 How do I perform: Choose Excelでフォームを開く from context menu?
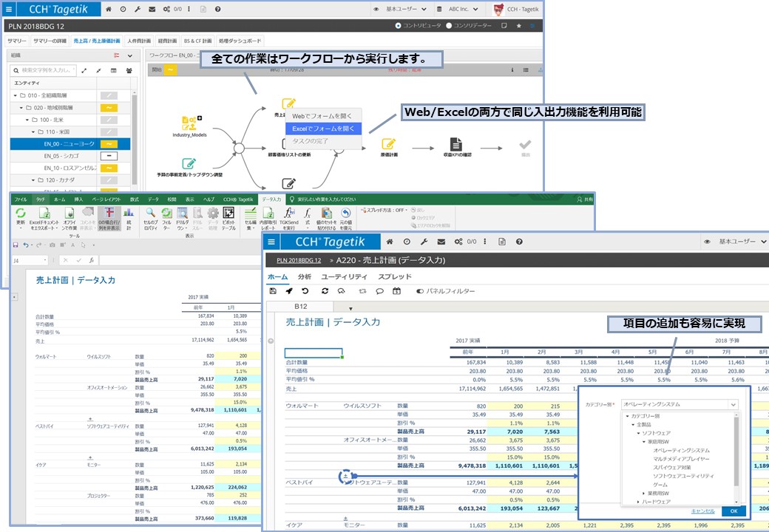coord(323,128)
